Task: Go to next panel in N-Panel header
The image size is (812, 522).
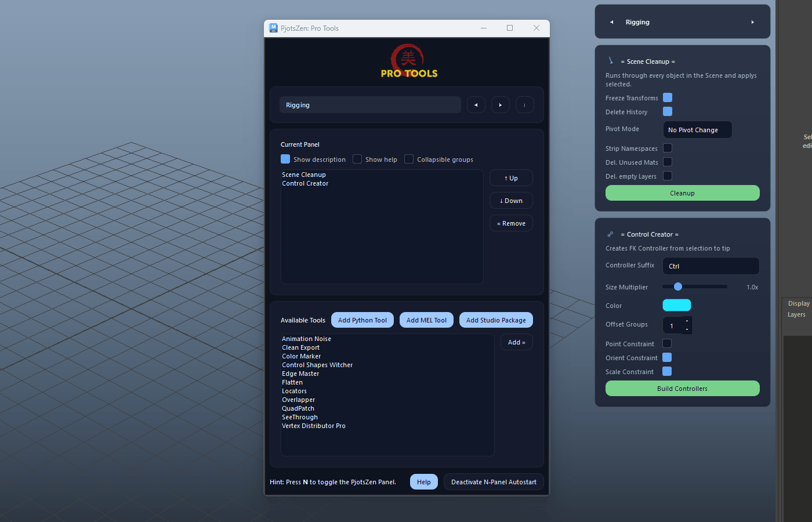Action: (753, 22)
